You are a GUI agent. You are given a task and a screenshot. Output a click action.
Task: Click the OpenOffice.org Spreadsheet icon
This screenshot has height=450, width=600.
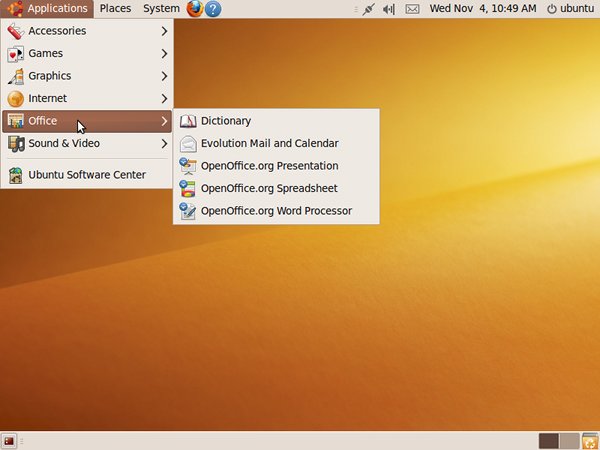(188, 189)
